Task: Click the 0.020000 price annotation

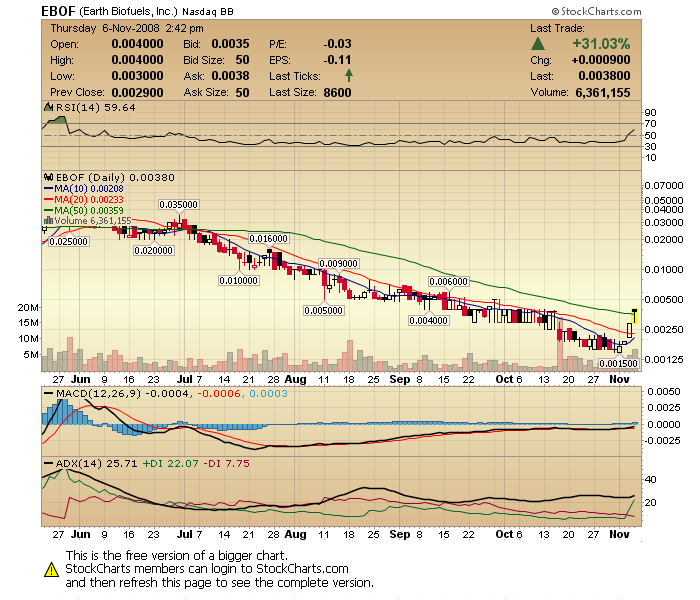Action: point(154,250)
